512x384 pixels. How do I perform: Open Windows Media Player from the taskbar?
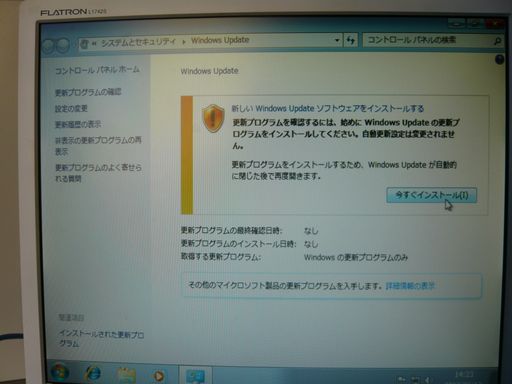[x=159, y=376]
